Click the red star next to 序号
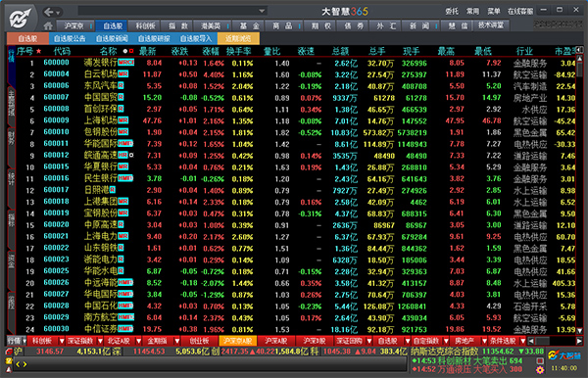 pyautogui.click(x=38, y=51)
